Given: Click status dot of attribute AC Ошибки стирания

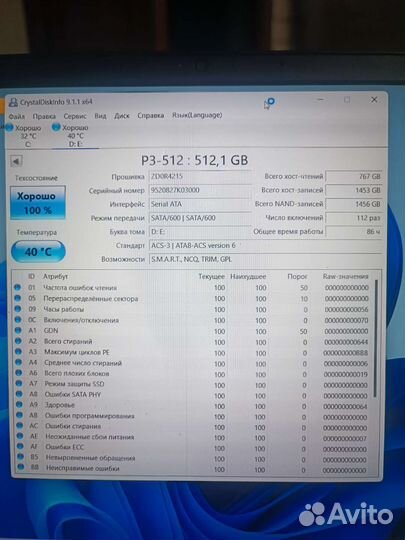Looking at the screenshot, I should tap(20, 426).
